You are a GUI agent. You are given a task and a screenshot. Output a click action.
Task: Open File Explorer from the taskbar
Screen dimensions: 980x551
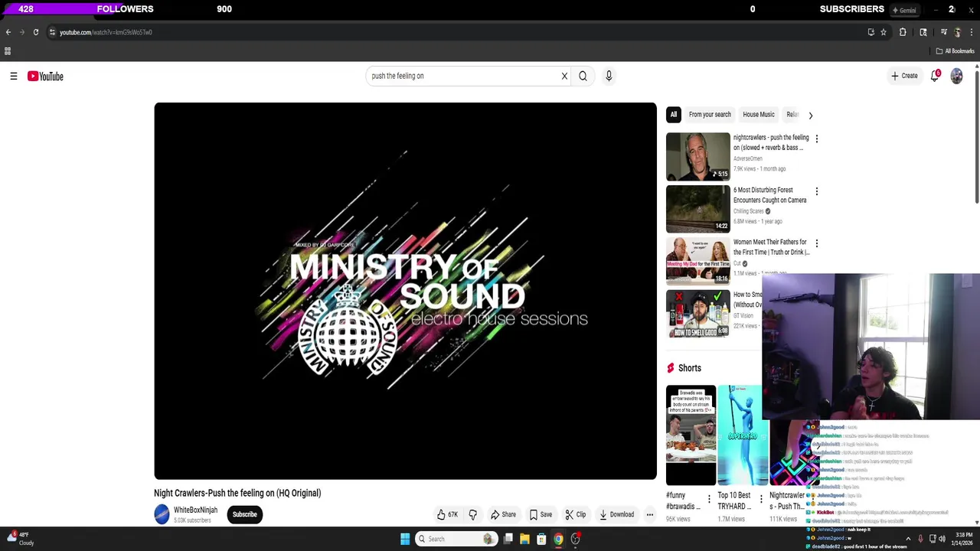pyautogui.click(x=524, y=539)
